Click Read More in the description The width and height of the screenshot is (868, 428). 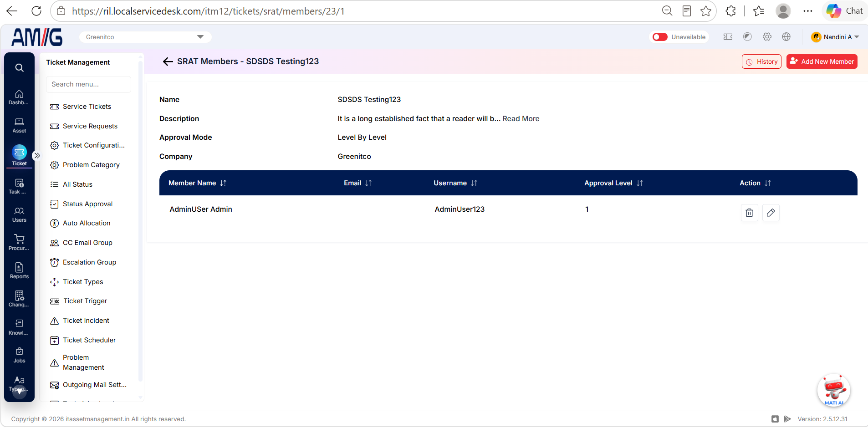coord(521,118)
